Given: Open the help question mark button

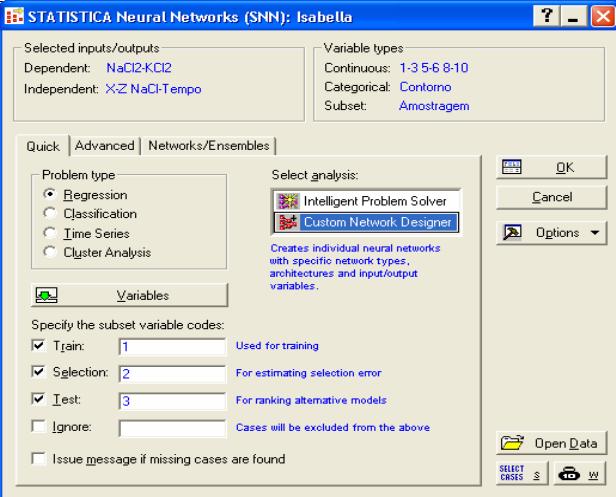Looking at the screenshot, I should click(546, 17).
